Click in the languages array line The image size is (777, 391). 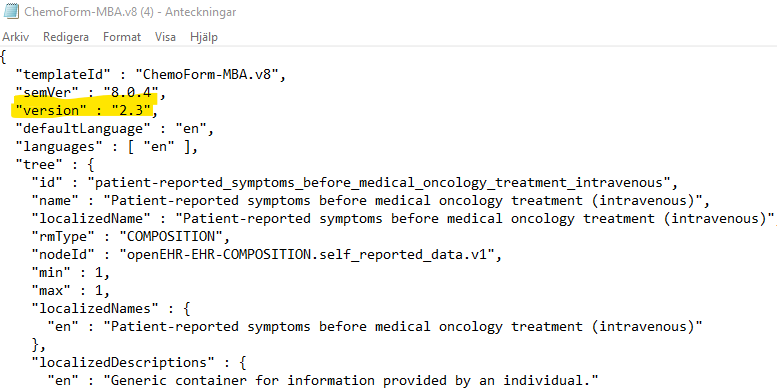click(x=107, y=147)
